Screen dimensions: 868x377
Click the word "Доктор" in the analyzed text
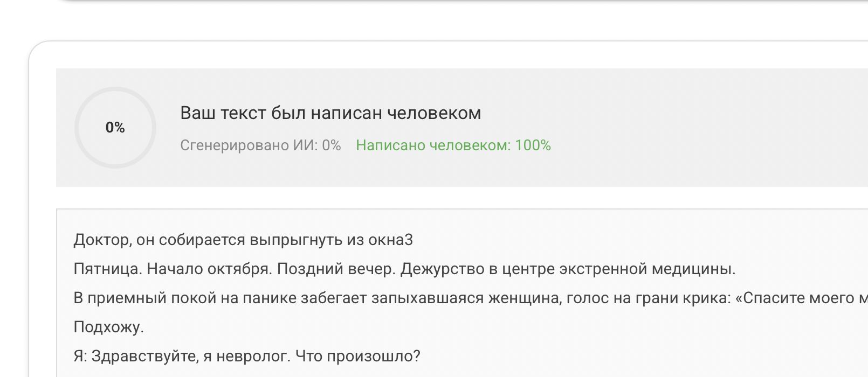[x=101, y=240]
